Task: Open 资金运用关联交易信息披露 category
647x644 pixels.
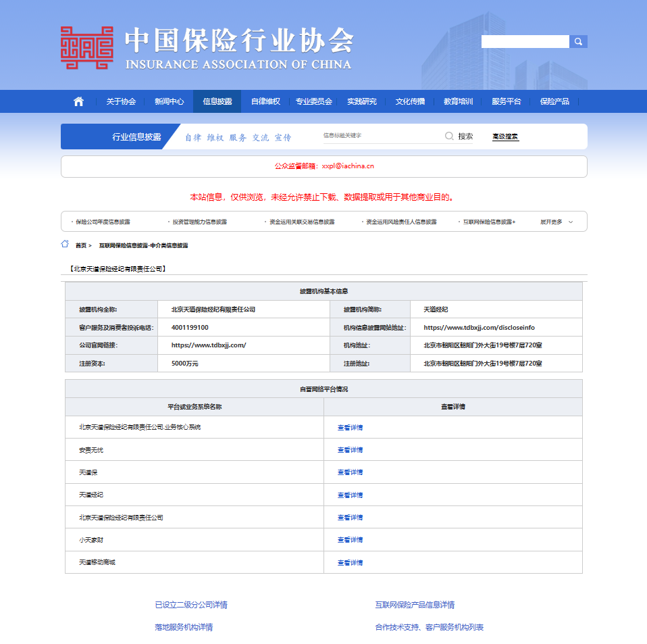Action: [x=302, y=222]
